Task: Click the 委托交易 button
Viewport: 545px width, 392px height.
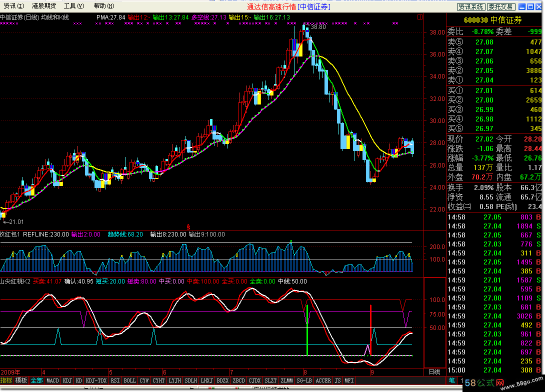Action: 500,6
